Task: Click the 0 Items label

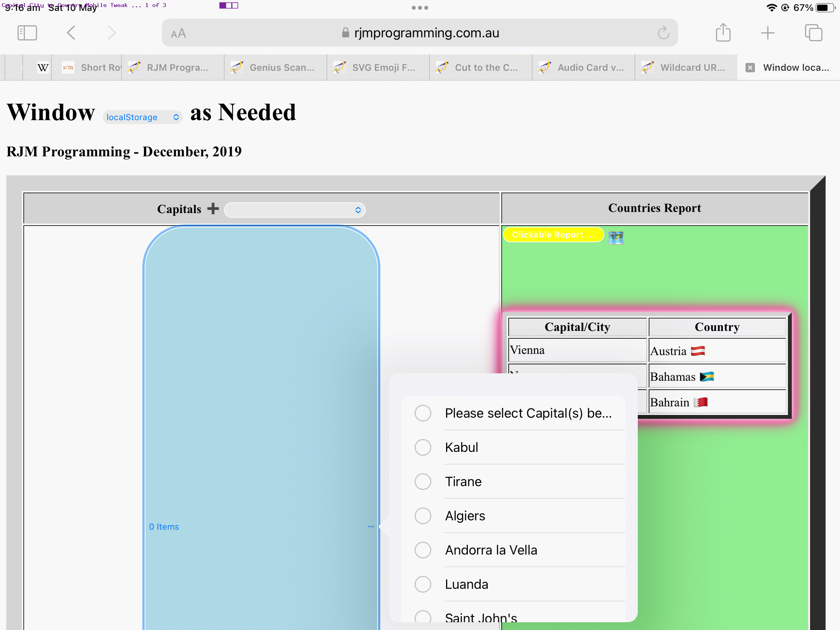Action: pos(164,527)
